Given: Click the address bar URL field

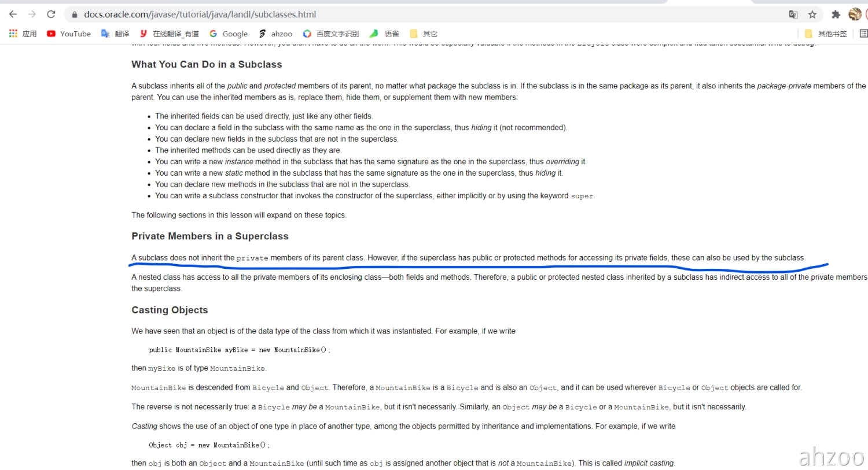Looking at the screenshot, I should point(405,14).
